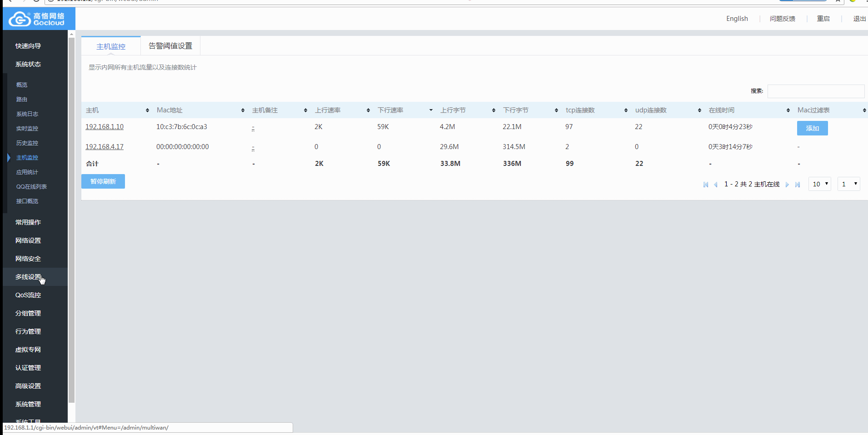Expand 多线设置 sidebar section
The height and width of the screenshot is (435, 868).
[x=28, y=277]
